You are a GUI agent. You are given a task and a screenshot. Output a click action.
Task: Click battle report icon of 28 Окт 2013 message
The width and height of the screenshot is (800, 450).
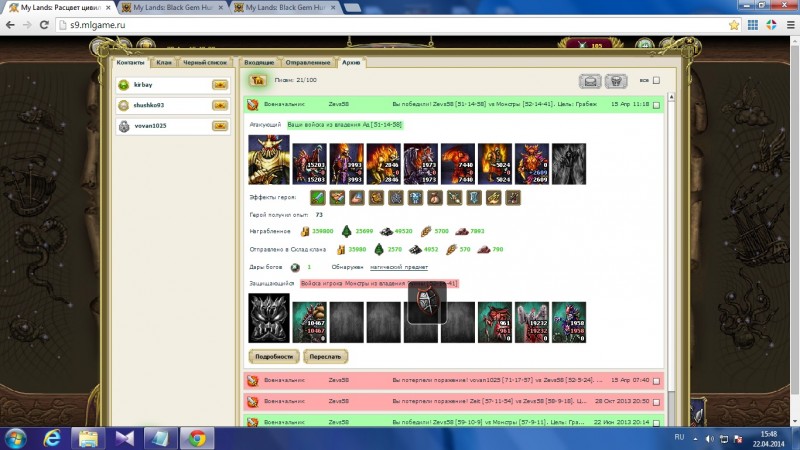[x=253, y=402]
